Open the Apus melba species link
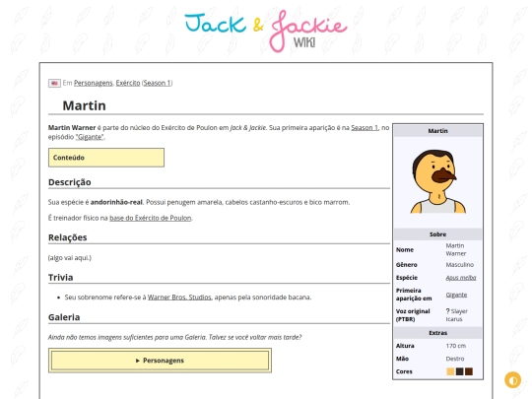532x399 pixels. [x=461, y=278]
